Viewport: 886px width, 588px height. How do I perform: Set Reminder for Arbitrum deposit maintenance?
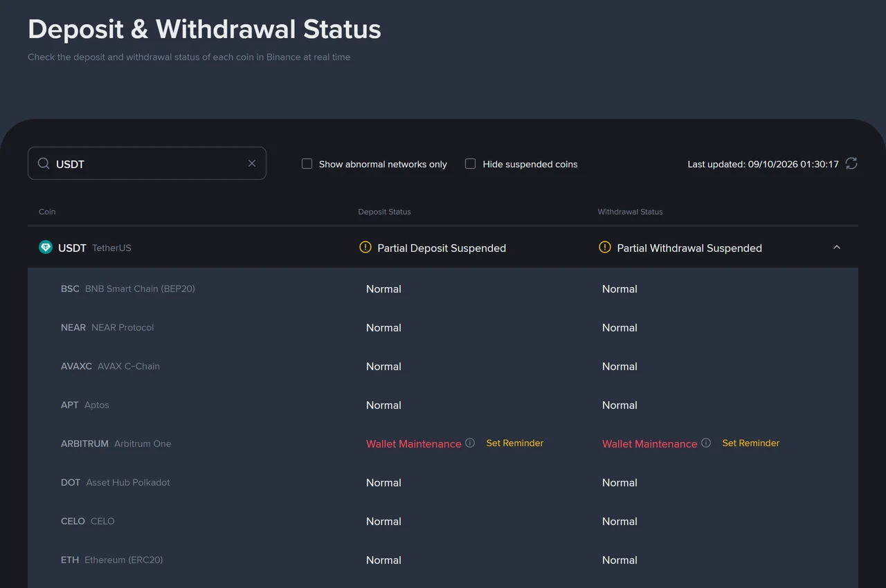(514, 443)
